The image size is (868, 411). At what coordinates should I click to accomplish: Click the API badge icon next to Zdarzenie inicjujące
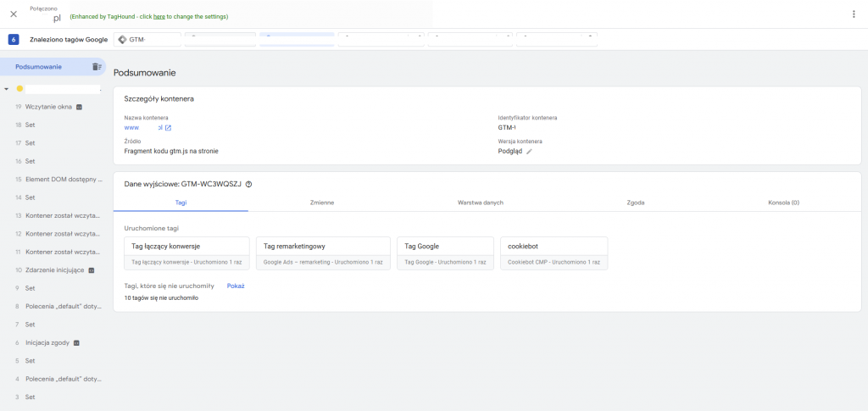(92, 270)
